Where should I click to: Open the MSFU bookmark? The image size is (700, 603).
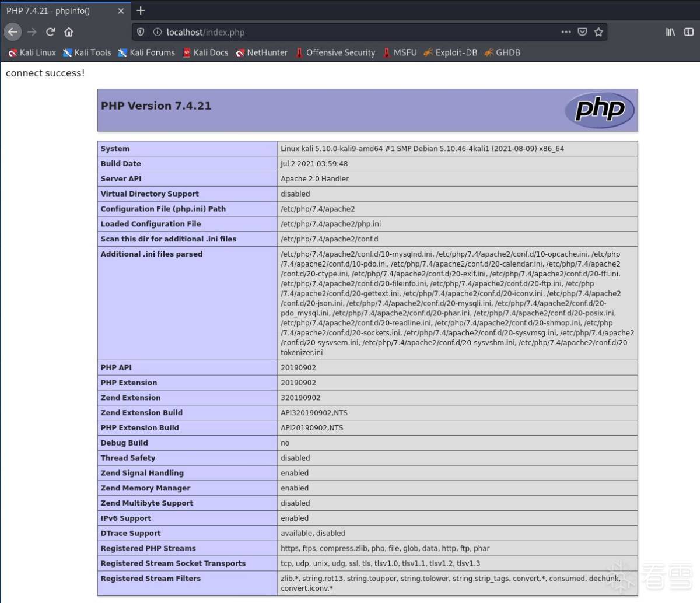tap(400, 52)
